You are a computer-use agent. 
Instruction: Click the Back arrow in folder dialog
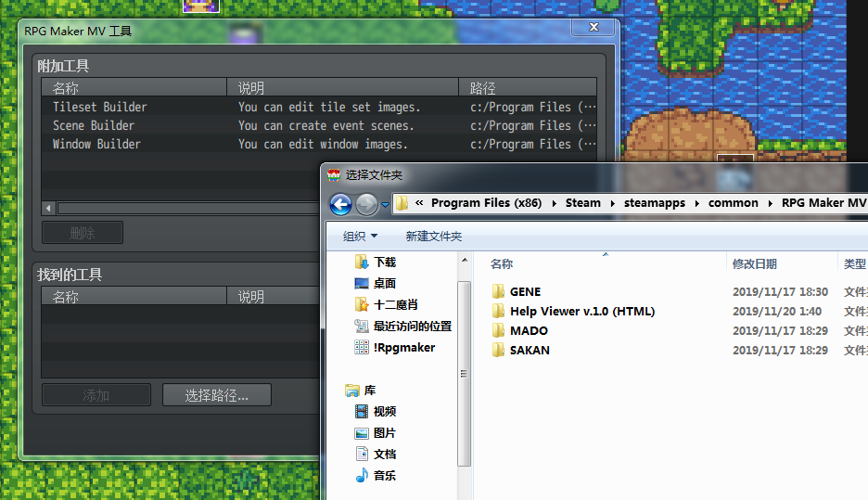pos(340,204)
